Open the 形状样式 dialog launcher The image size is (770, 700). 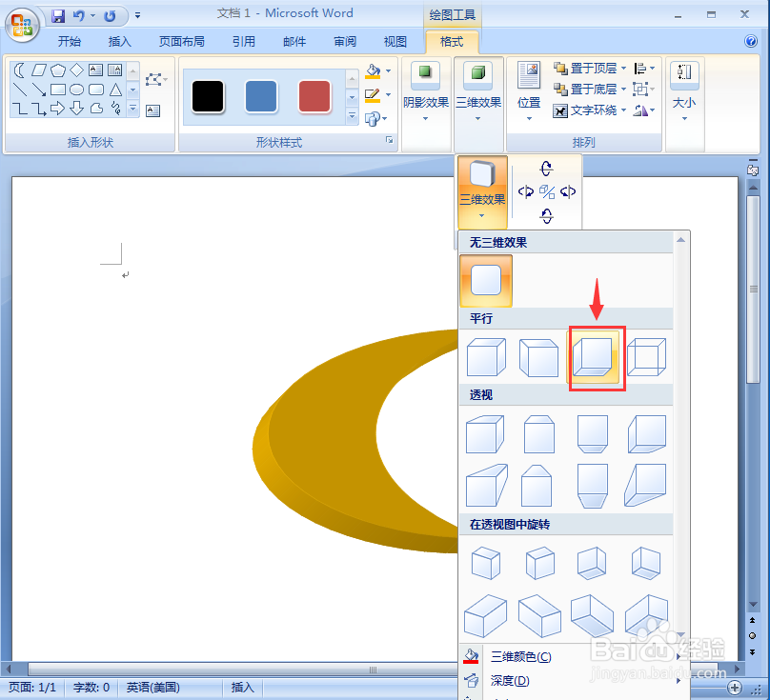(x=390, y=140)
